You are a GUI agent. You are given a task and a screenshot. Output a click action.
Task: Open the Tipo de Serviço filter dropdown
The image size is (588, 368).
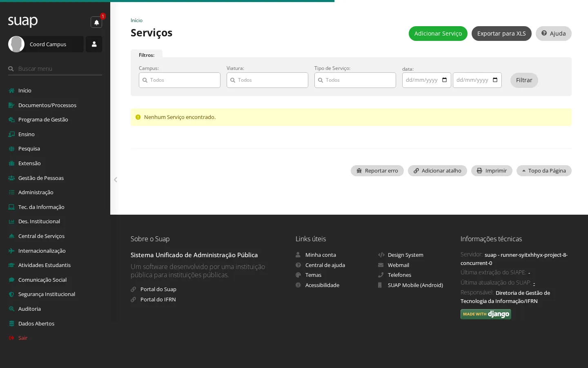[355, 80]
